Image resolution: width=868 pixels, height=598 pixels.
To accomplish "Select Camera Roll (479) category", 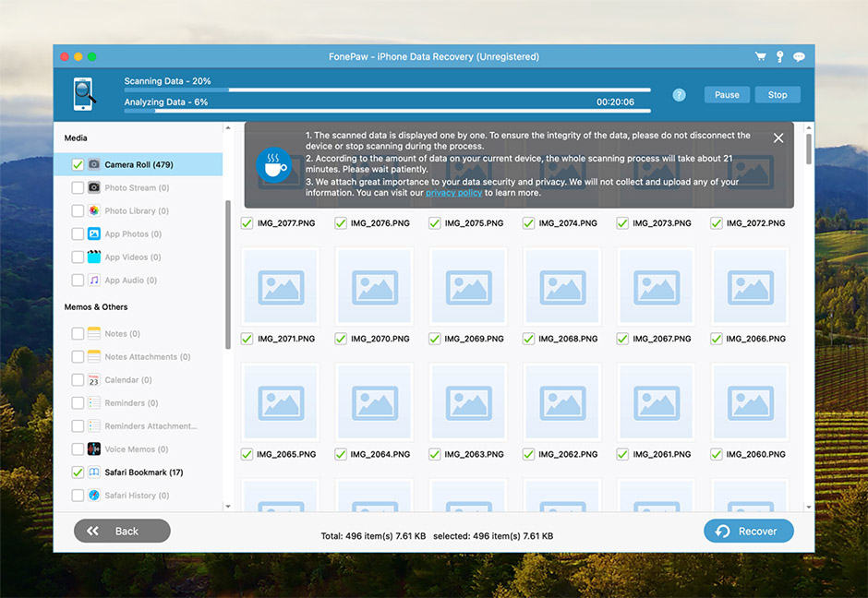I will coord(139,165).
